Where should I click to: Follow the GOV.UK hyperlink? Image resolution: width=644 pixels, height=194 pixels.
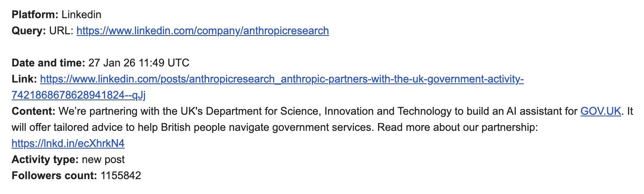(x=600, y=111)
